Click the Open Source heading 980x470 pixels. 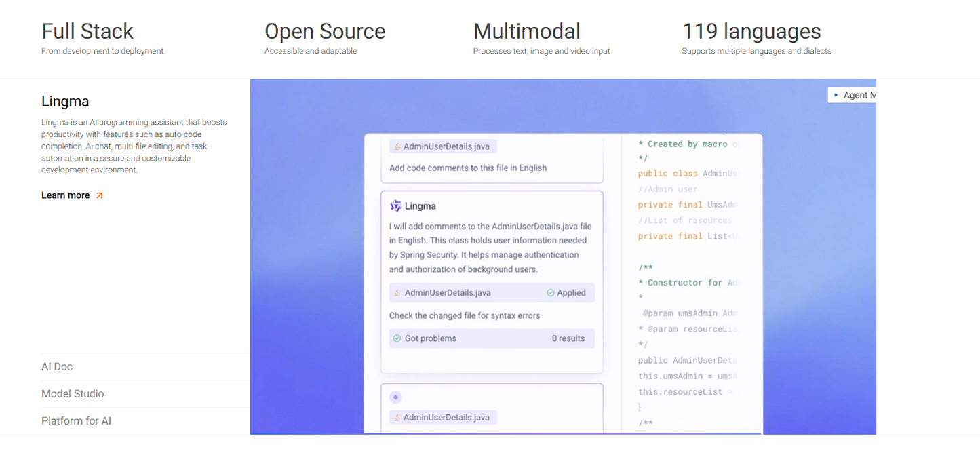[324, 31]
